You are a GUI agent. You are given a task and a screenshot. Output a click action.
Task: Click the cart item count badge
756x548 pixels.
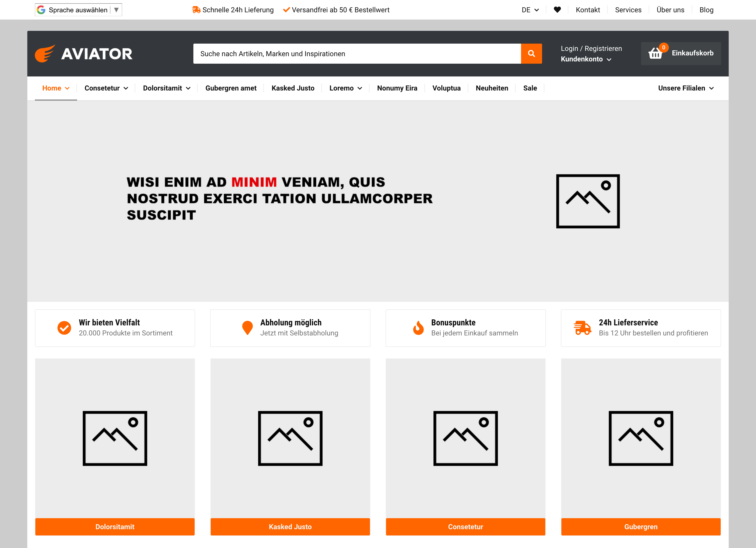[x=663, y=47]
